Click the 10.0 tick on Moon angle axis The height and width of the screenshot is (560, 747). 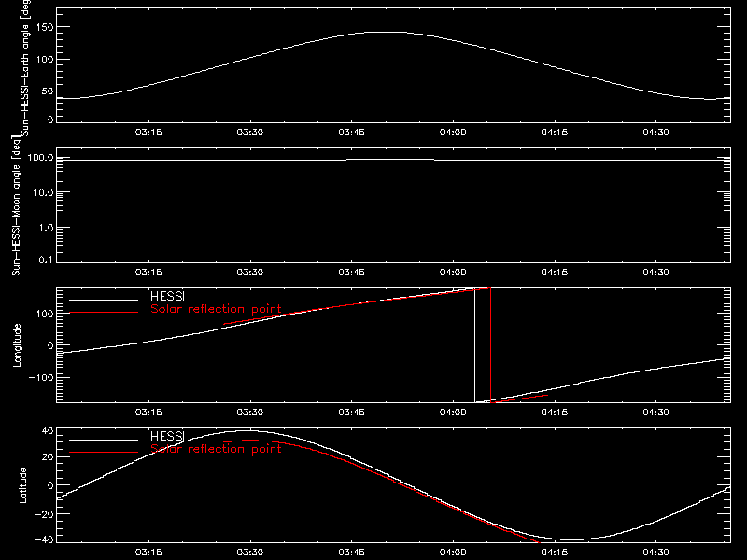[43, 192]
